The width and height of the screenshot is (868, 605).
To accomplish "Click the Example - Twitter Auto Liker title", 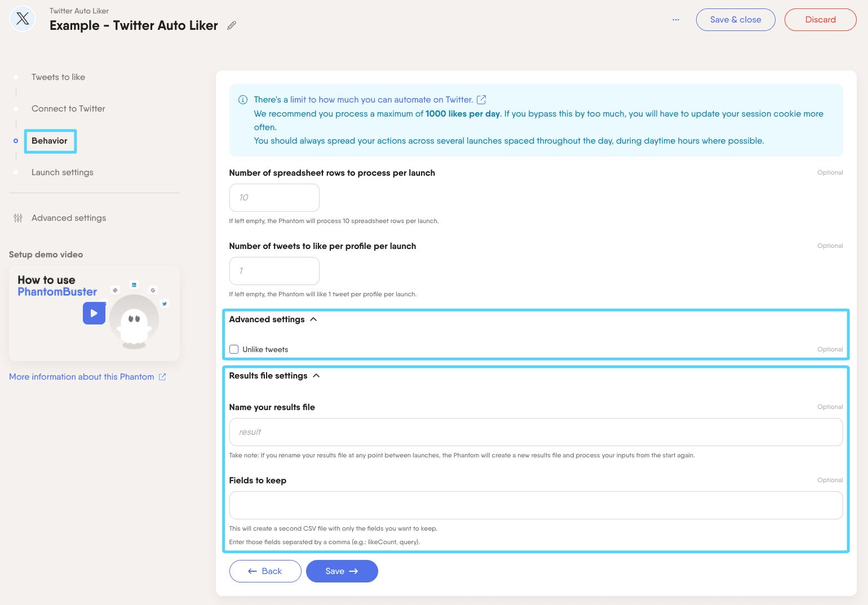I will pos(134,25).
